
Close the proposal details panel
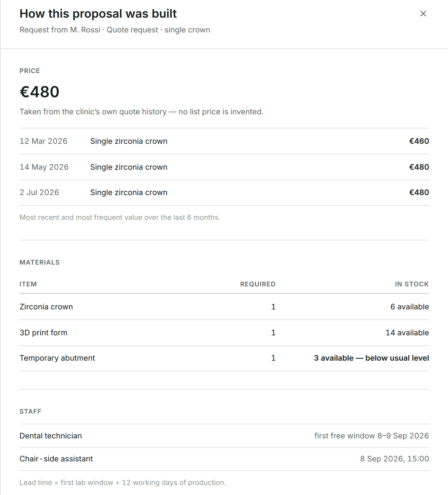pos(423,14)
